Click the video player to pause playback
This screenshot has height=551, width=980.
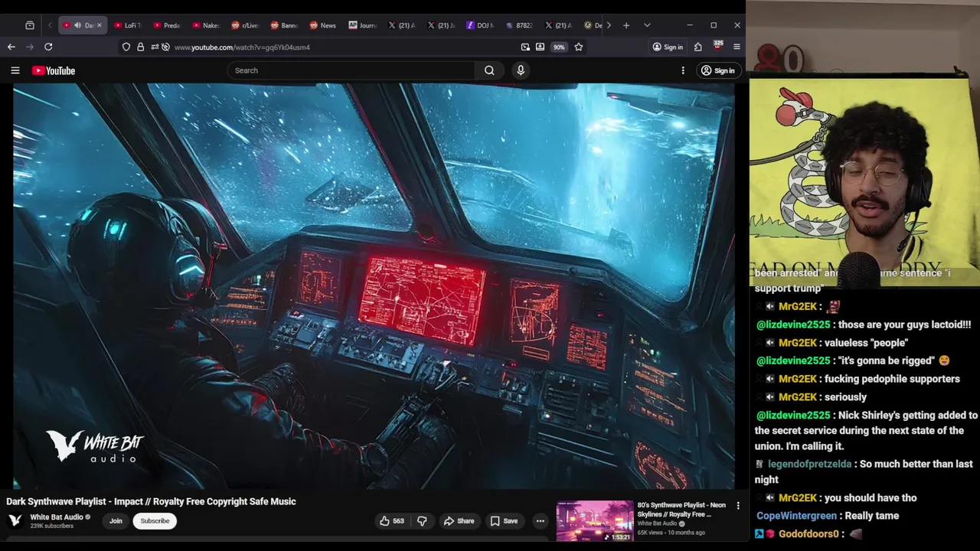click(374, 286)
